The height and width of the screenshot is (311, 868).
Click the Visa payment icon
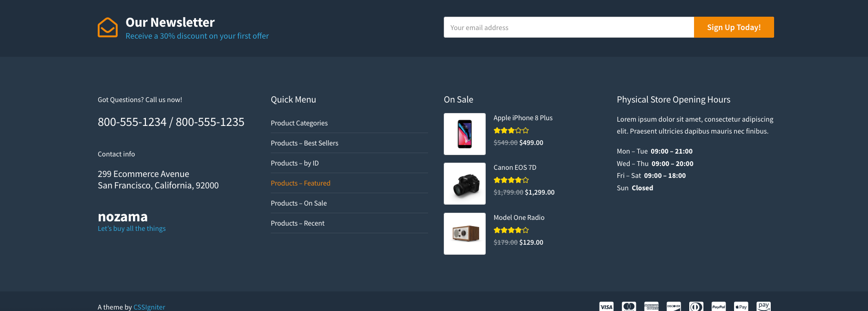pos(606,306)
